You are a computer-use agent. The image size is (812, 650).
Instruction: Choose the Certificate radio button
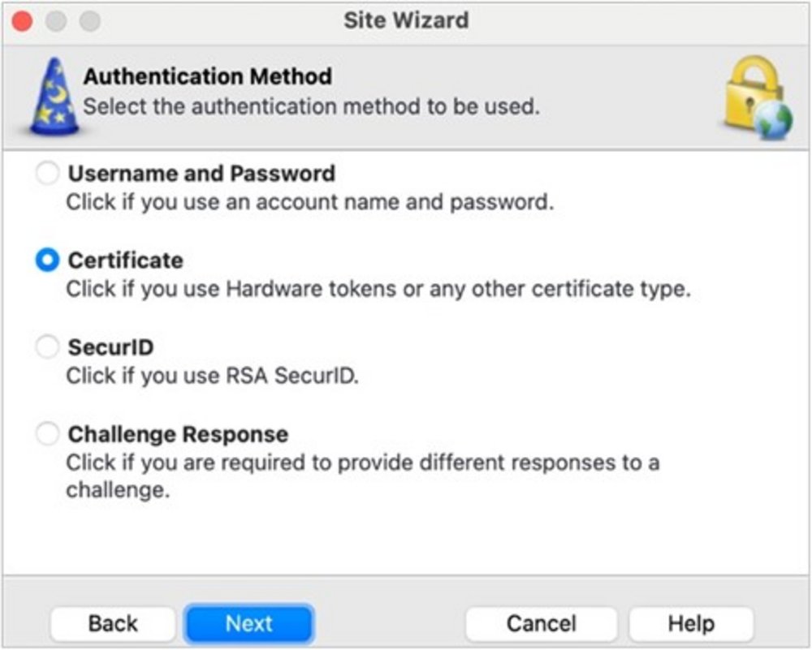click(48, 260)
